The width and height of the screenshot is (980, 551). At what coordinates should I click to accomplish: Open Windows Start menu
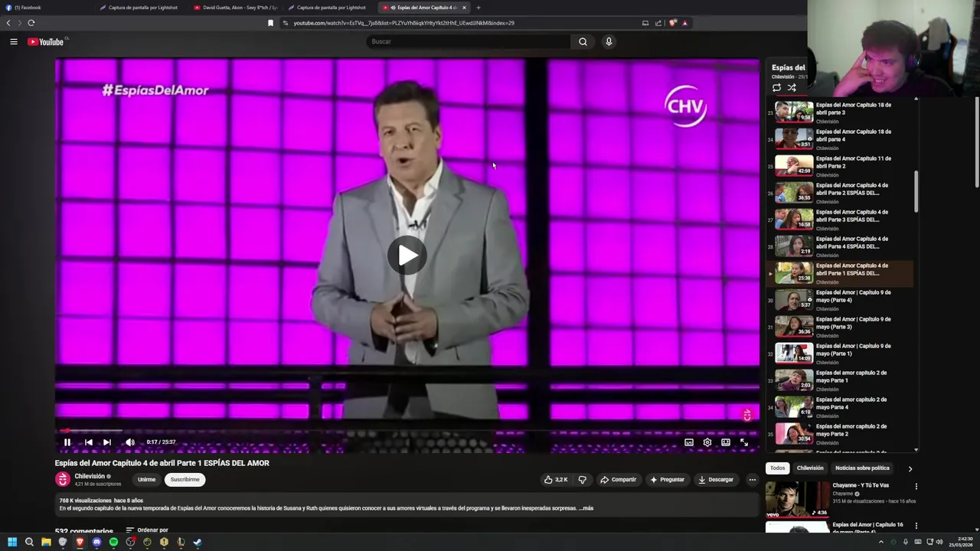[x=12, y=542]
